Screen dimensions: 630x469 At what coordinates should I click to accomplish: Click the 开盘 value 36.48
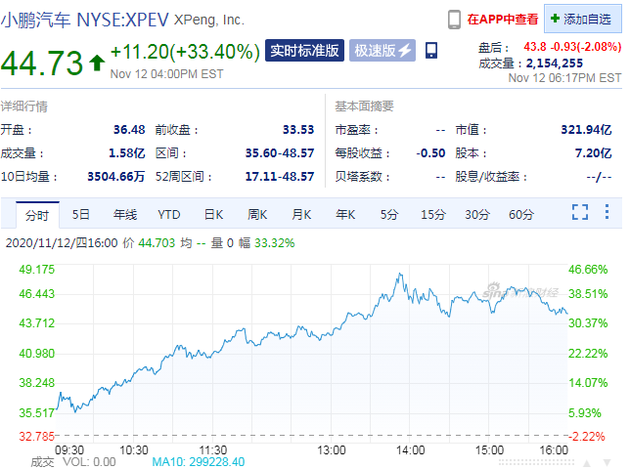[x=129, y=130]
